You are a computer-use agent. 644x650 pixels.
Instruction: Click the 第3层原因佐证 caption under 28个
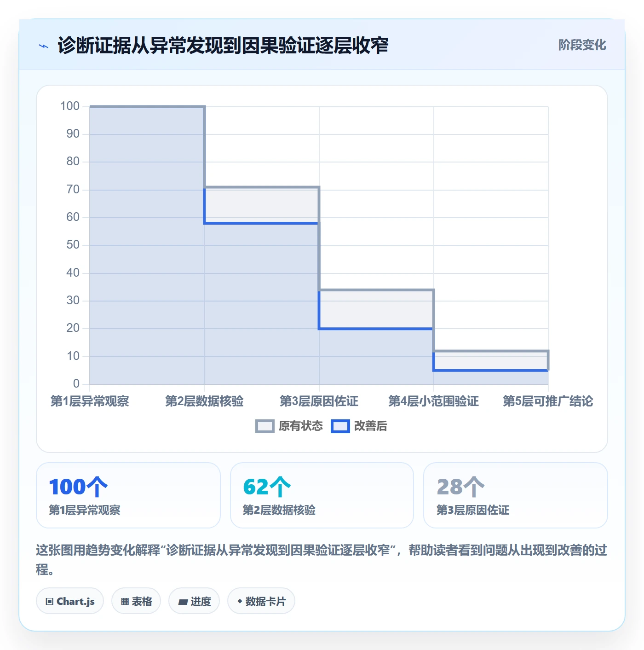click(x=473, y=510)
